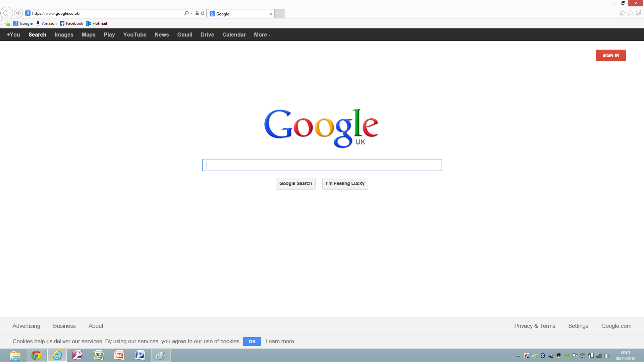Open the Business footer link
The height and width of the screenshot is (362, 644).
pos(64,326)
